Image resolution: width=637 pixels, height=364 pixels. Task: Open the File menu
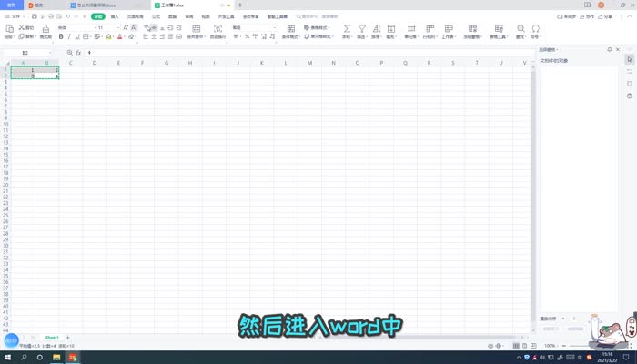(x=14, y=16)
